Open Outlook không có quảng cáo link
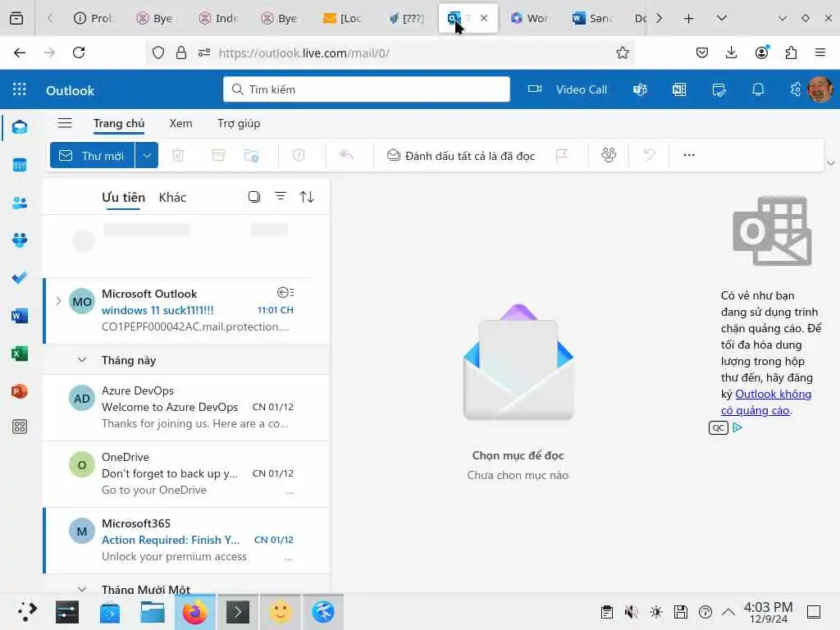This screenshot has height=630, width=840. 766,402
